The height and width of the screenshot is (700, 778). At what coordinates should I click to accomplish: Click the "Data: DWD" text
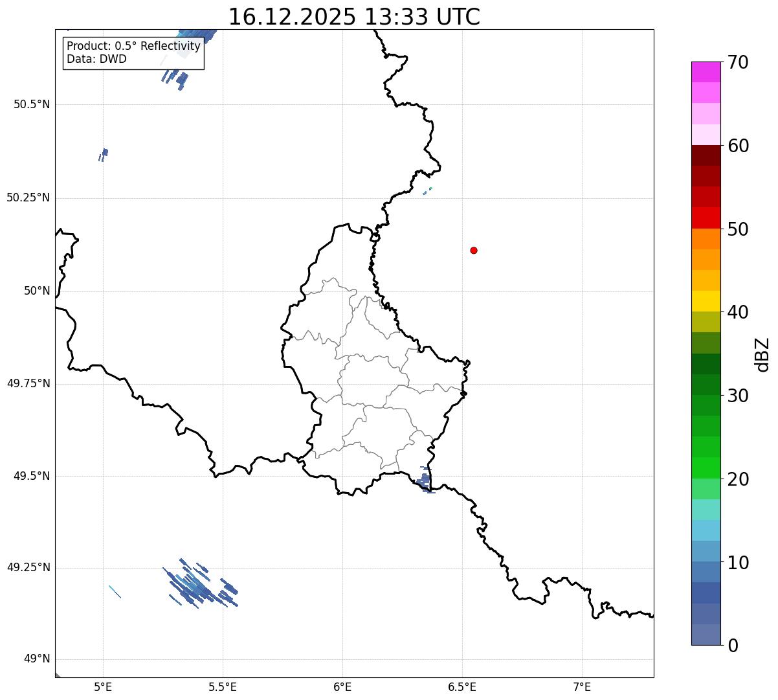96,59
